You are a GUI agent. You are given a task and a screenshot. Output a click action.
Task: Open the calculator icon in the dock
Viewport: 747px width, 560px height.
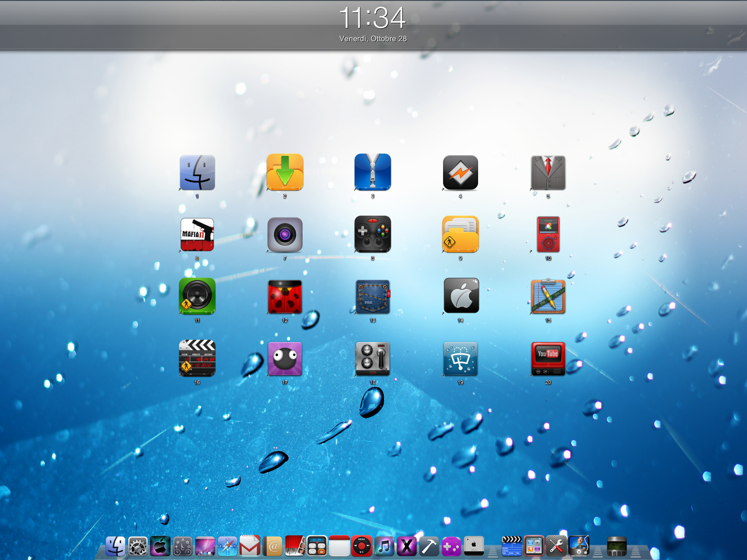(x=317, y=546)
